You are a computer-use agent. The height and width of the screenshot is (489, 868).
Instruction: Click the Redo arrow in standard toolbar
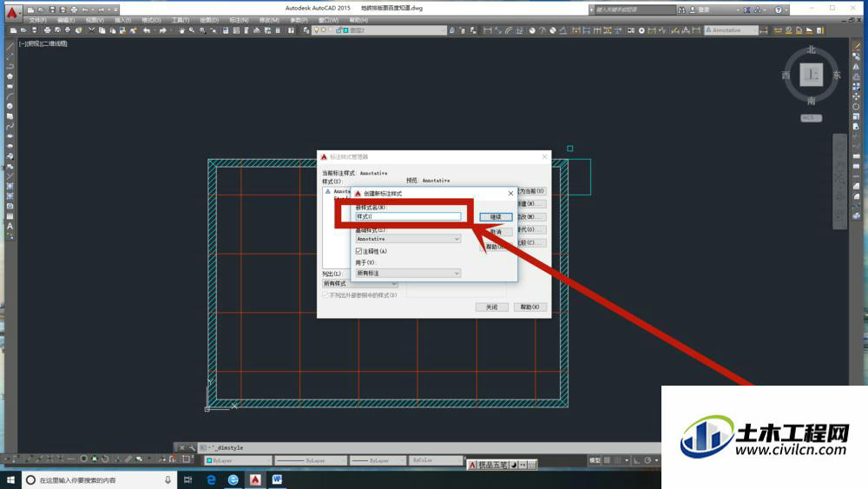point(163,30)
